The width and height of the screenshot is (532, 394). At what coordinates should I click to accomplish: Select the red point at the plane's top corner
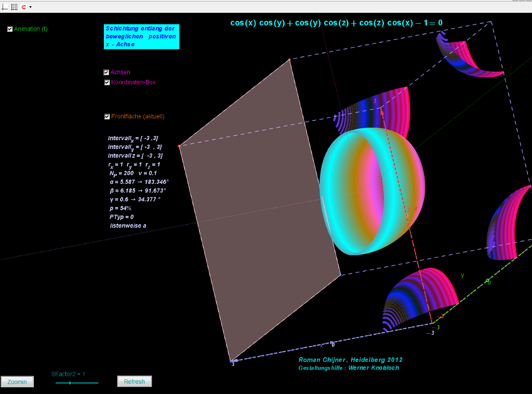[x=290, y=60]
